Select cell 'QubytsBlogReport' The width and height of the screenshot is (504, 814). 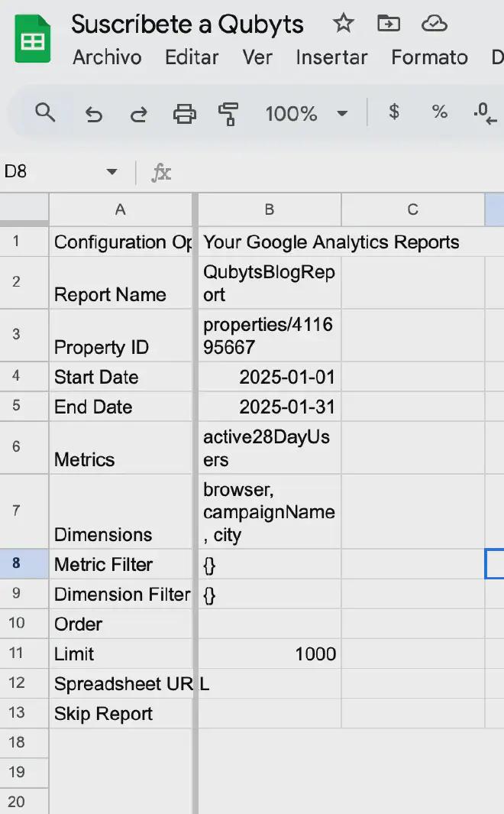coord(270,283)
